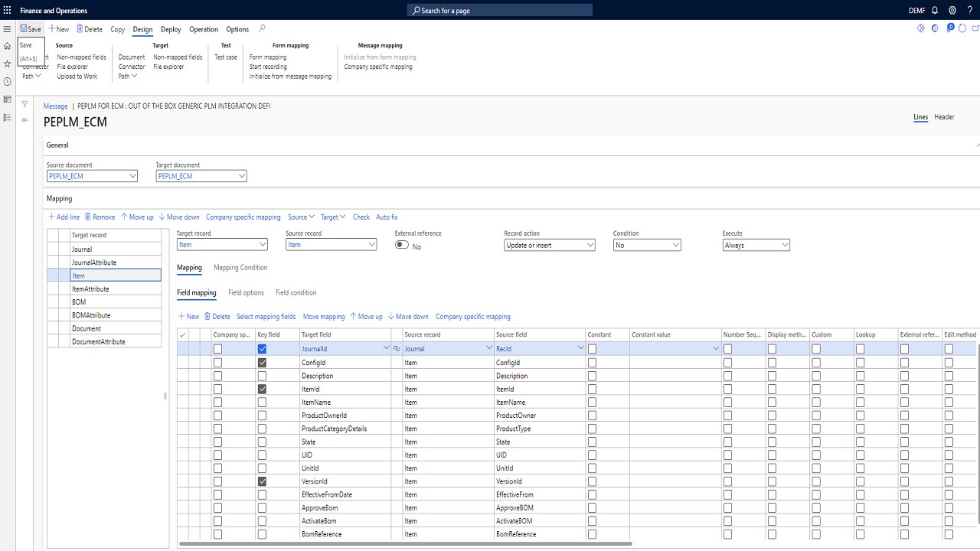Expand the navigation pane hamburger icon

[x=7, y=29]
